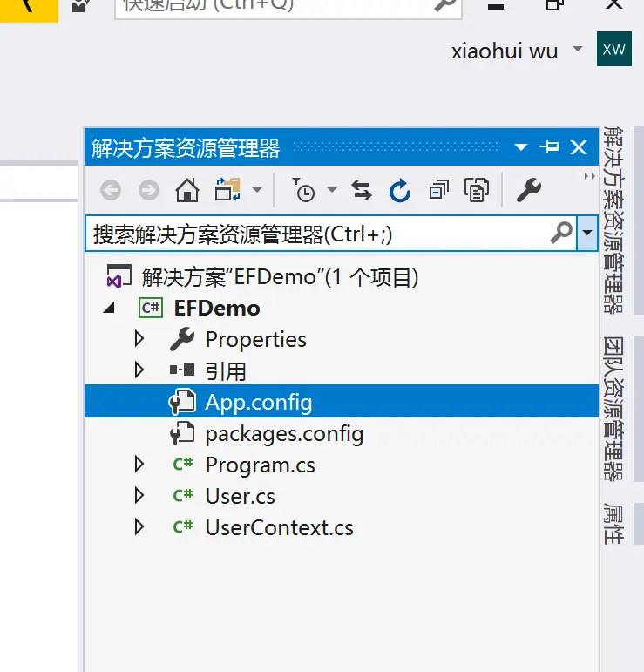644x672 pixels.
Task: Click the Show All Files icon
Action: [x=477, y=190]
